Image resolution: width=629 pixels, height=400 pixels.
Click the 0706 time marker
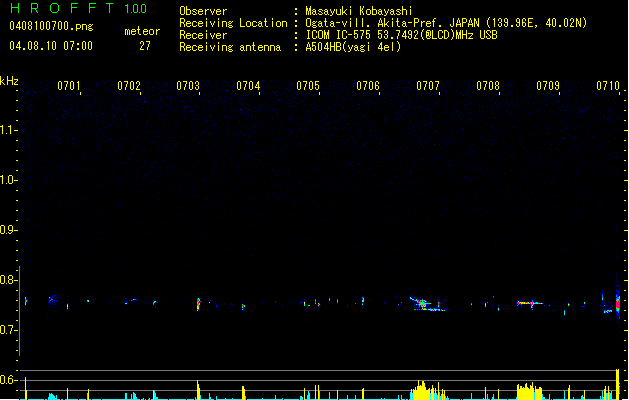click(x=368, y=85)
